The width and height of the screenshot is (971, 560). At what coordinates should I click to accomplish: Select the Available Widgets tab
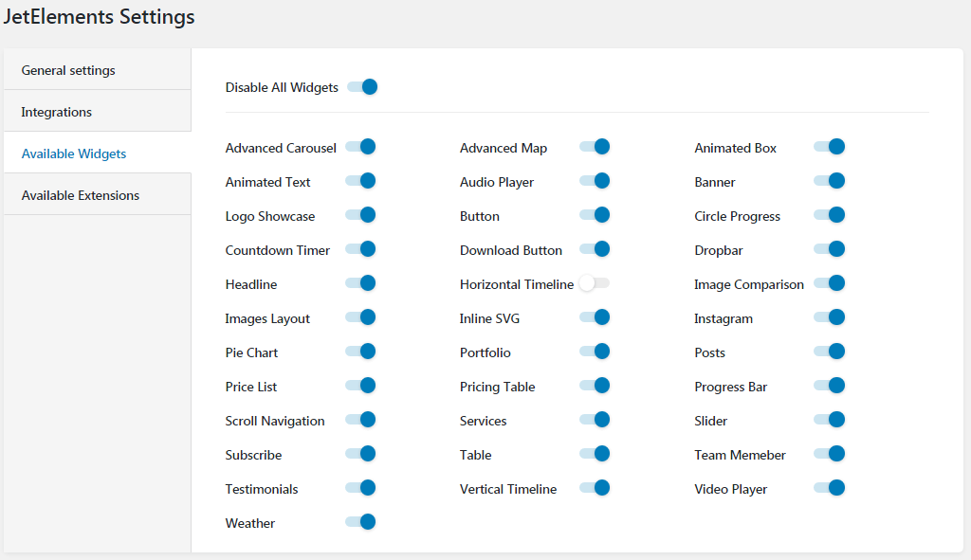(x=98, y=153)
